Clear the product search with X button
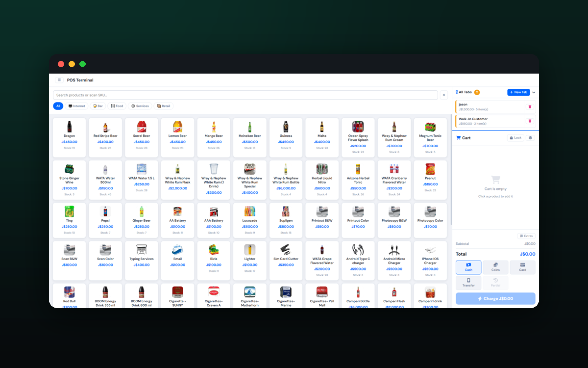 pyautogui.click(x=443, y=95)
